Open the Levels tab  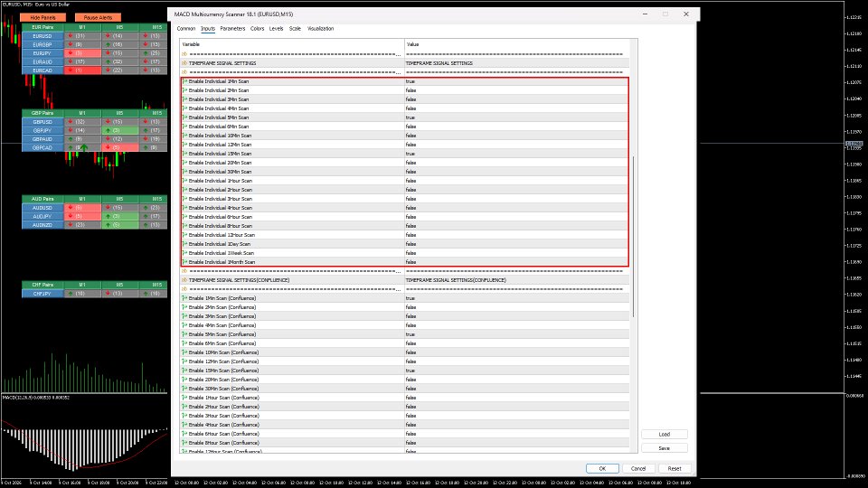(277, 29)
